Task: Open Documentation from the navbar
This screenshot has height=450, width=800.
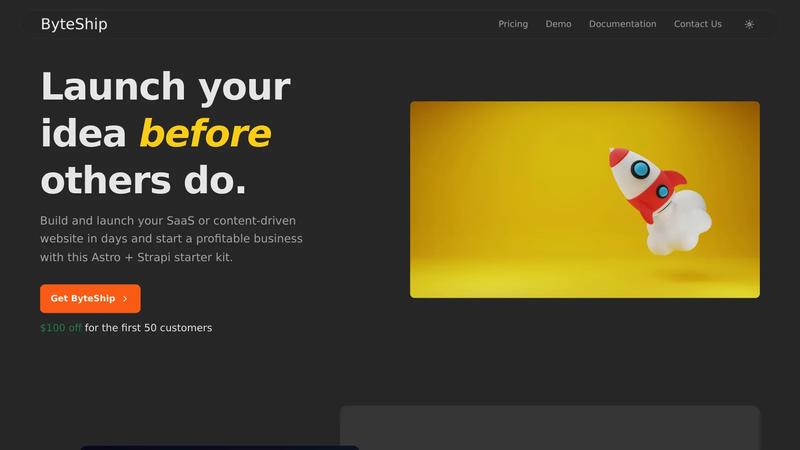Action: click(622, 24)
